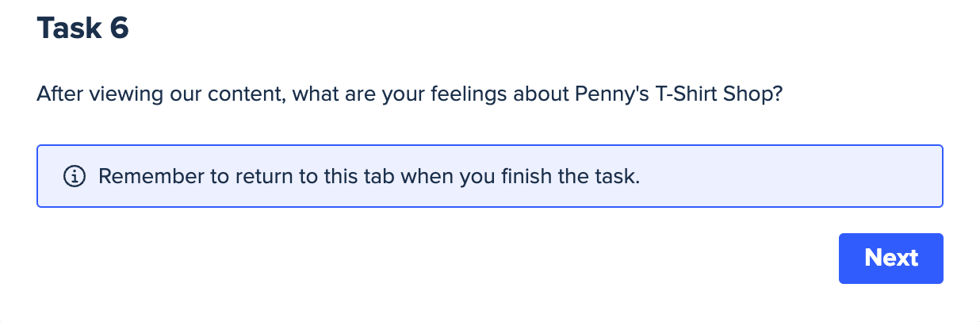This screenshot has width=980, height=322.
Task: Click the information icon beside "Remember"
Action: click(x=74, y=176)
